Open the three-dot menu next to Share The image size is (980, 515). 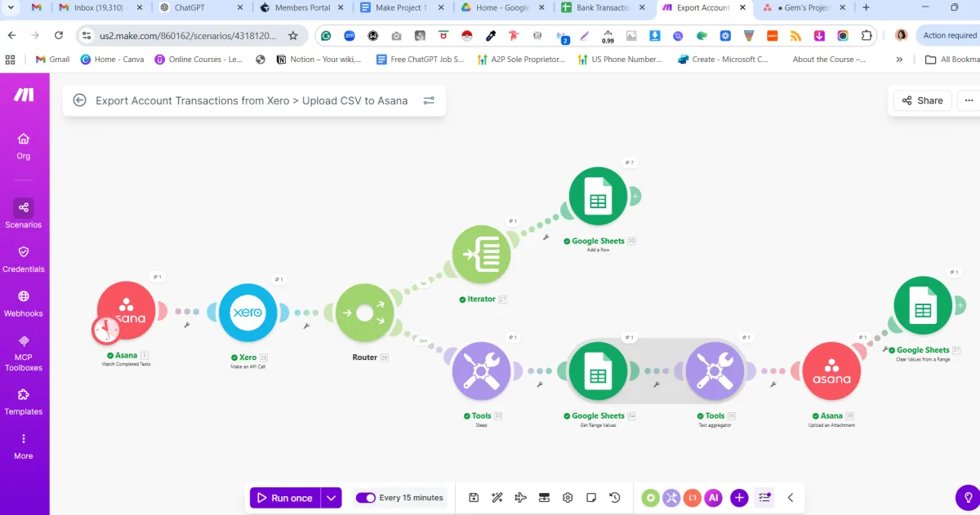click(969, 100)
